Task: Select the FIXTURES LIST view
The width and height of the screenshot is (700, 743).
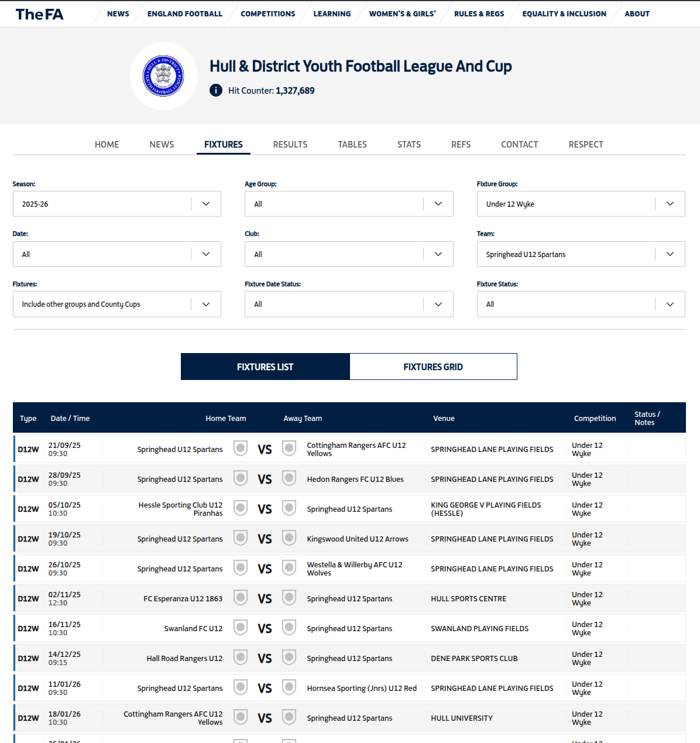Action: (265, 367)
